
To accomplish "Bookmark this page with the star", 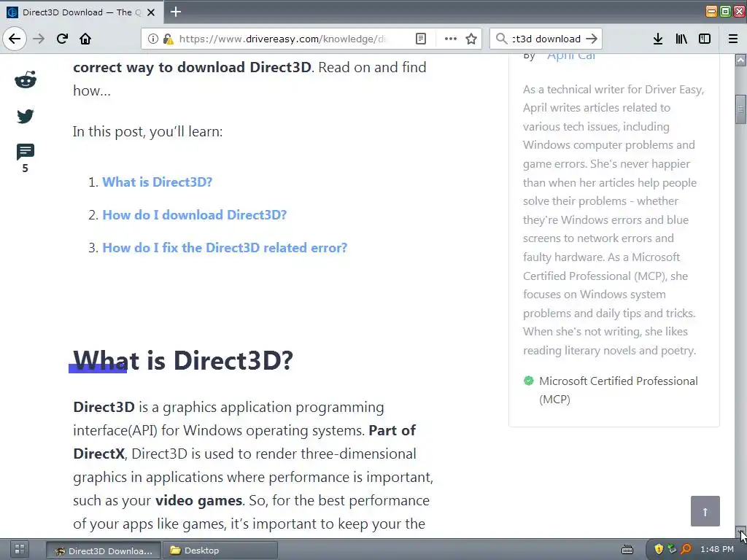I will point(471,39).
